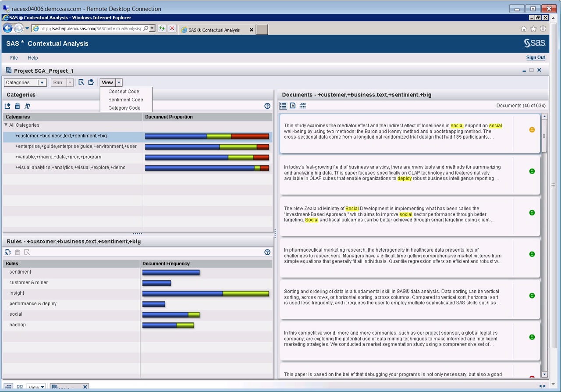Choose Sentiment Code from View menu

[125, 100]
